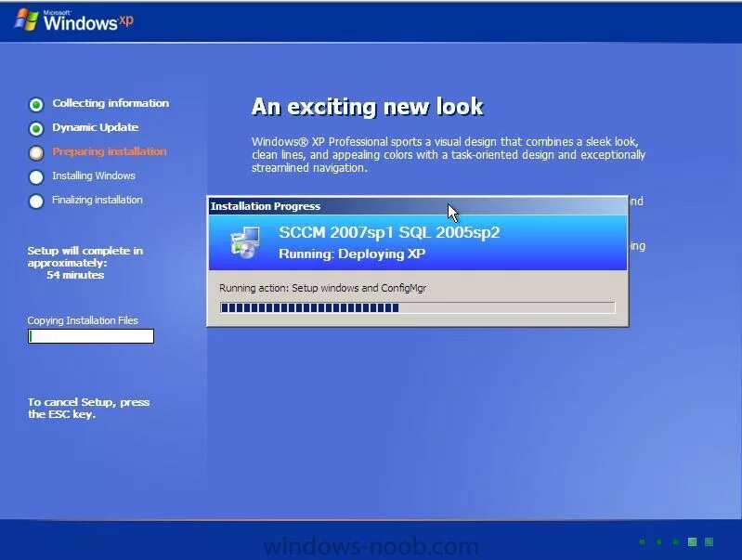Click the Finalizing installation step label
742x560 pixels.
97,200
